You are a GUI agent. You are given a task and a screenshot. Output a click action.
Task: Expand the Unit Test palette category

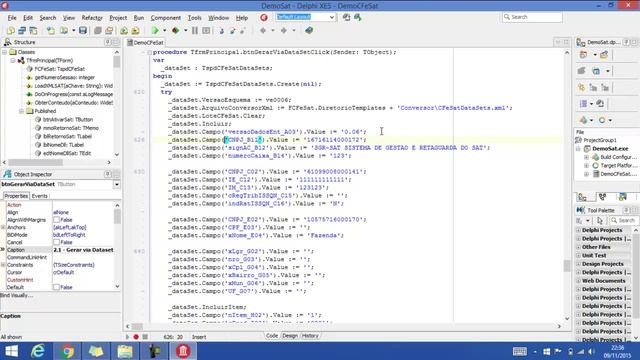(578, 256)
